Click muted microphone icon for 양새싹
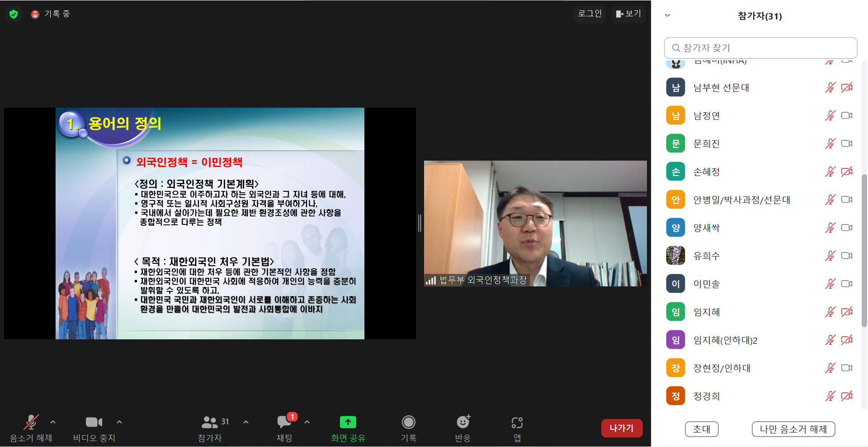This screenshot has height=447, width=868. (830, 228)
